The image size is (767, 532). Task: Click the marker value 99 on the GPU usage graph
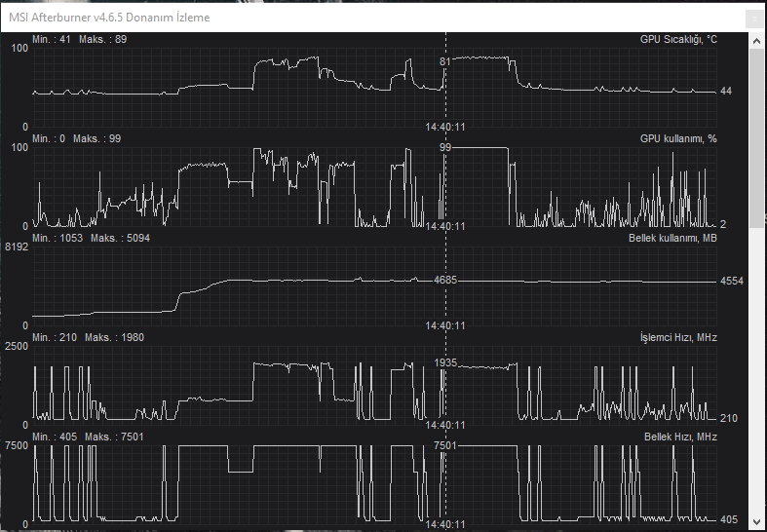tap(445, 148)
